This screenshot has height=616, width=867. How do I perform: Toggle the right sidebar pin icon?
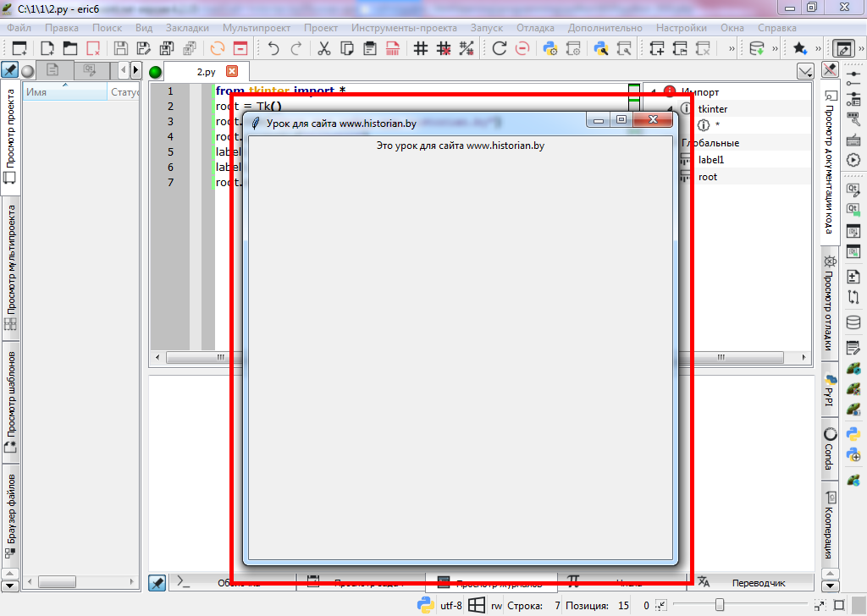tap(831, 70)
